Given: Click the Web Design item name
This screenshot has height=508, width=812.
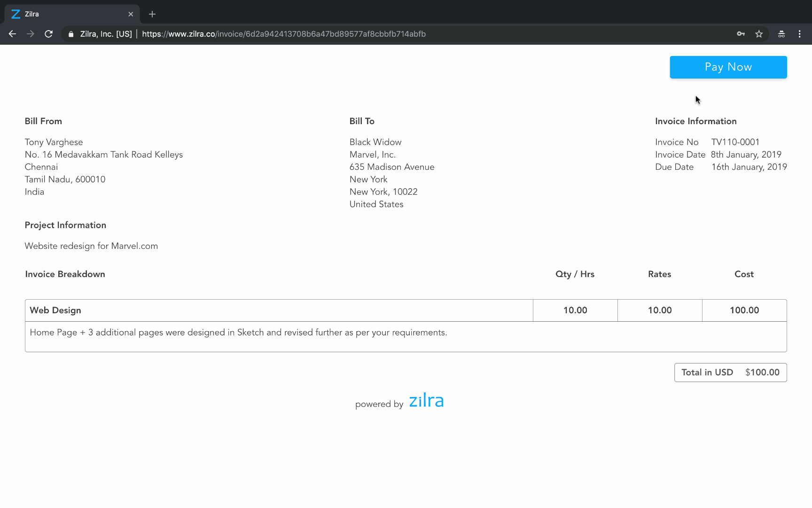Looking at the screenshot, I should coord(55,310).
